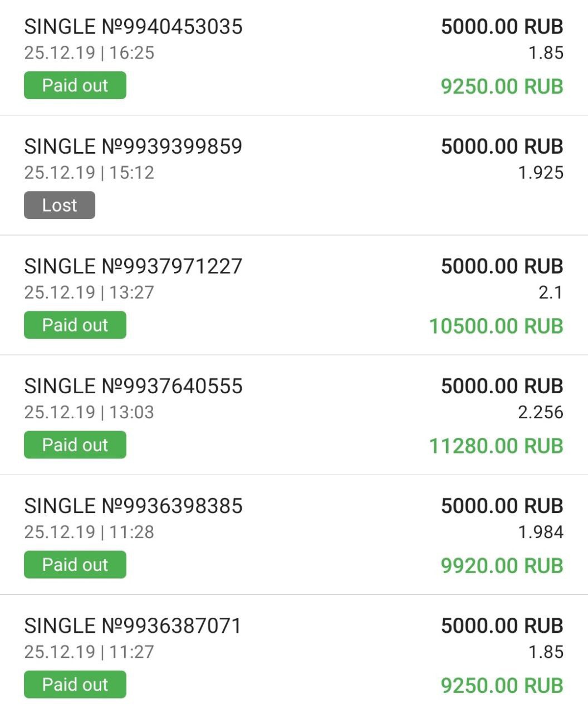Click the 1.984 odds value
The width and height of the screenshot is (588, 713).
pos(541,532)
